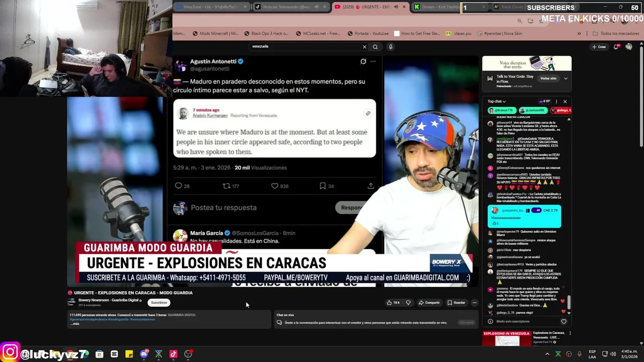Open the Explosiones en Venezuela recommended thumbnail
The width and height of the screenshot is (644, 362).
coord(506,338)
